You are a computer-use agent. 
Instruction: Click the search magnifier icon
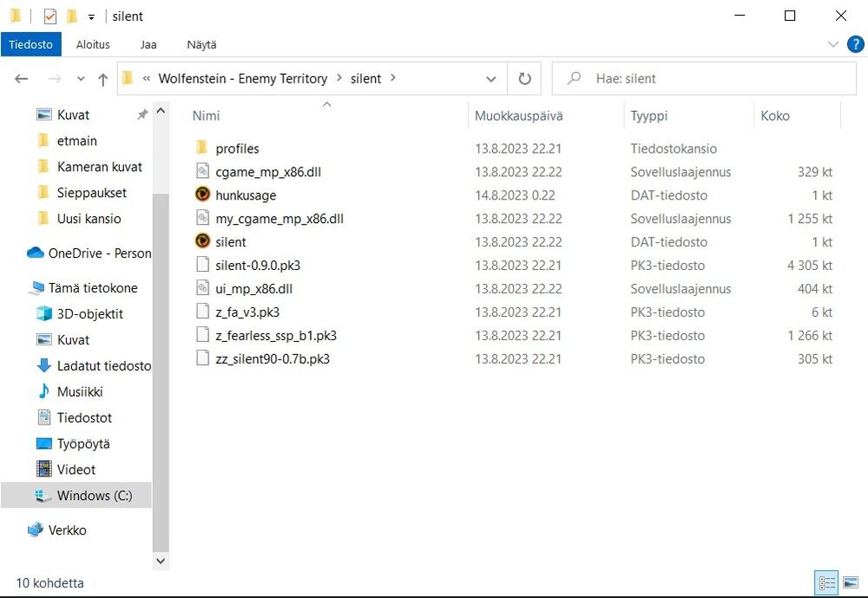click(574, 78)
